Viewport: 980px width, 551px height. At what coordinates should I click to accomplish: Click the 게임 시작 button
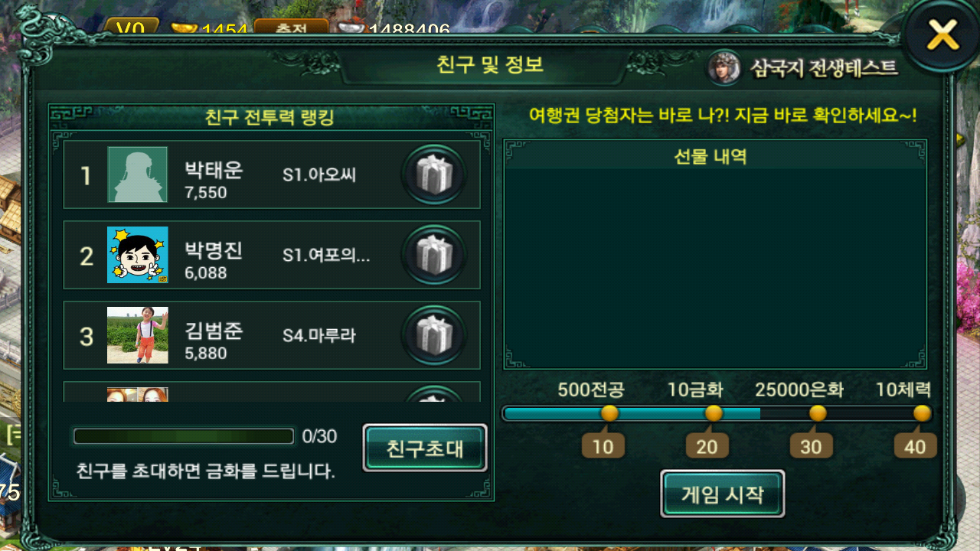coord(723,494)
